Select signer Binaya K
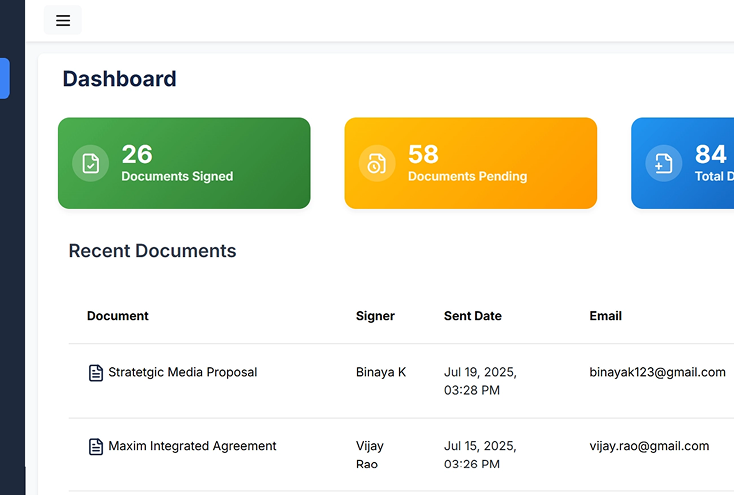The width and height of the screenshot is (734, 495). point(381,372)
